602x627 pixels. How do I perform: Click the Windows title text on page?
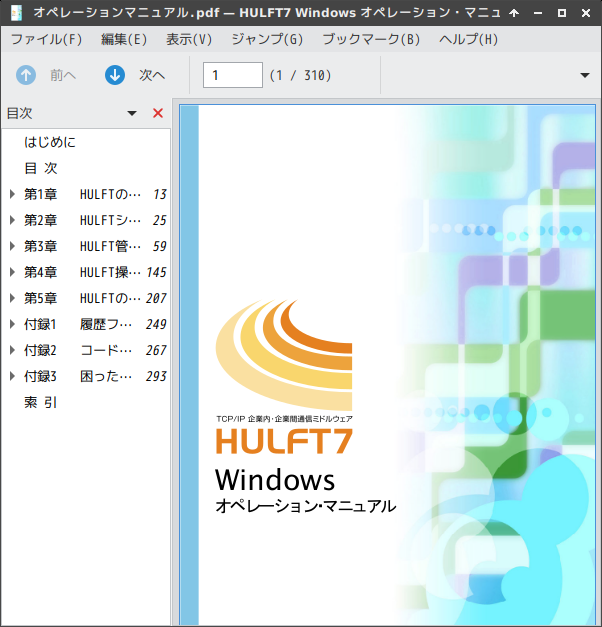point(275,480)
